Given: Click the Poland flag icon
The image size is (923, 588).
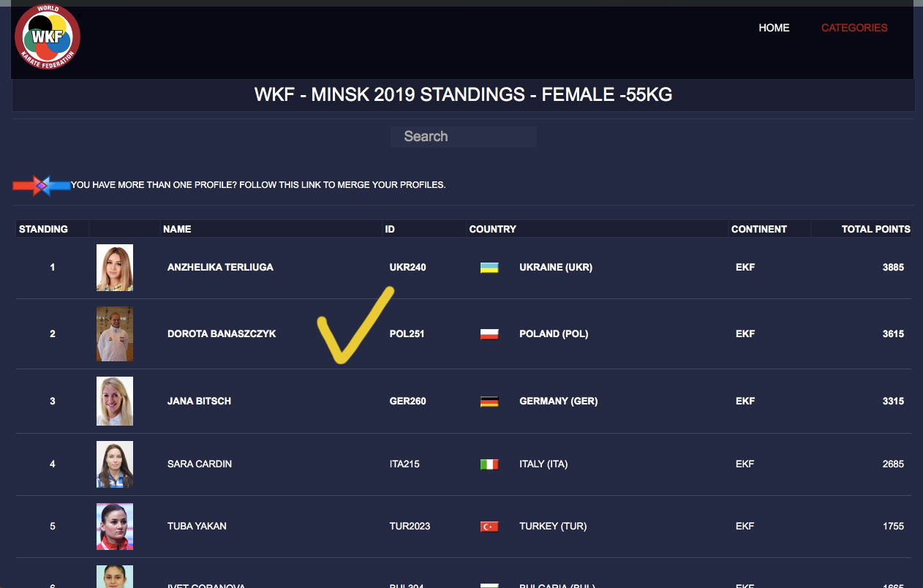Looking at the screenshot, I should point(489,334).
